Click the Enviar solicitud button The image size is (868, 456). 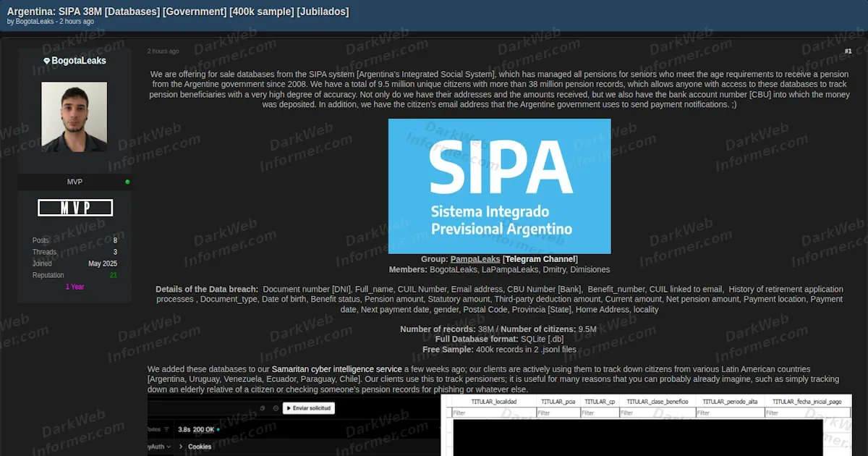(308, 408)
